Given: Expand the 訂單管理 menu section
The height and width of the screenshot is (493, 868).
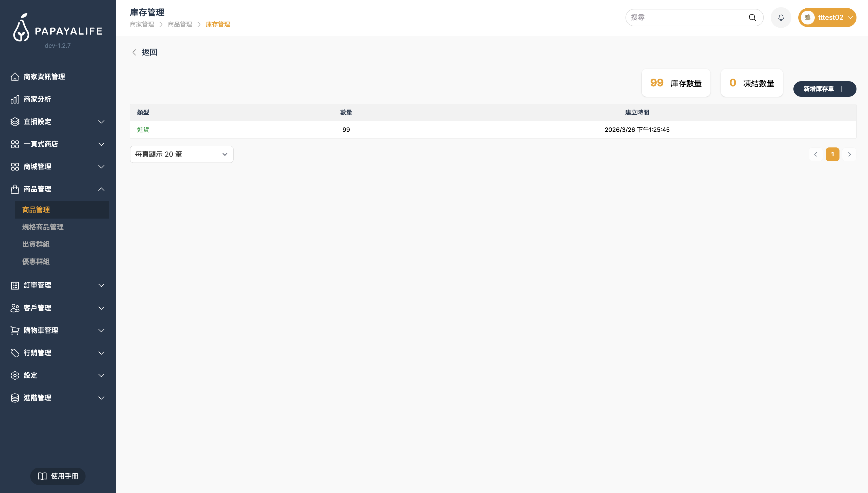Looking at the screenshot, I should (x=58, y=285).
